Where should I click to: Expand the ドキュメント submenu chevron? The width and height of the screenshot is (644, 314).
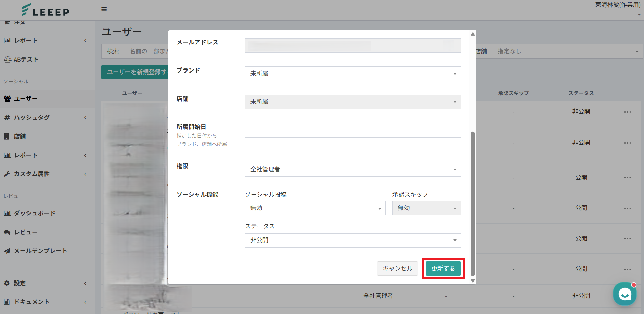pos(85,302)
